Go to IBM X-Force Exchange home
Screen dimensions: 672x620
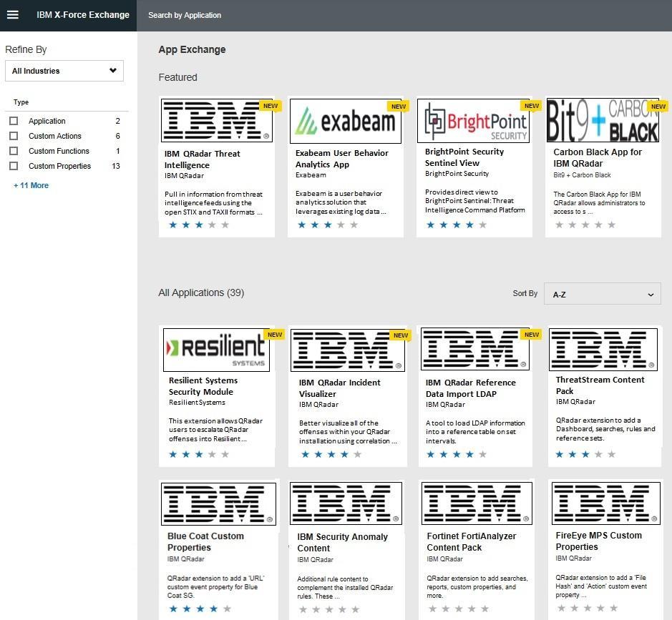click(x=83, y=14)
